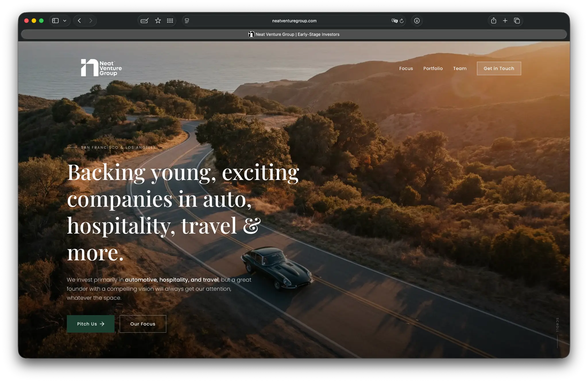Open the Focus navigation item
588x382 pixels.
point(406,68)
